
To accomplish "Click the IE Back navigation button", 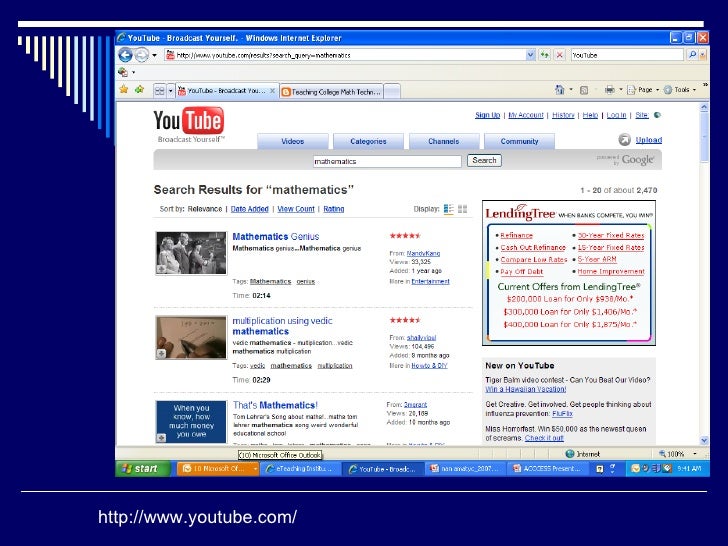I will 125,55.
